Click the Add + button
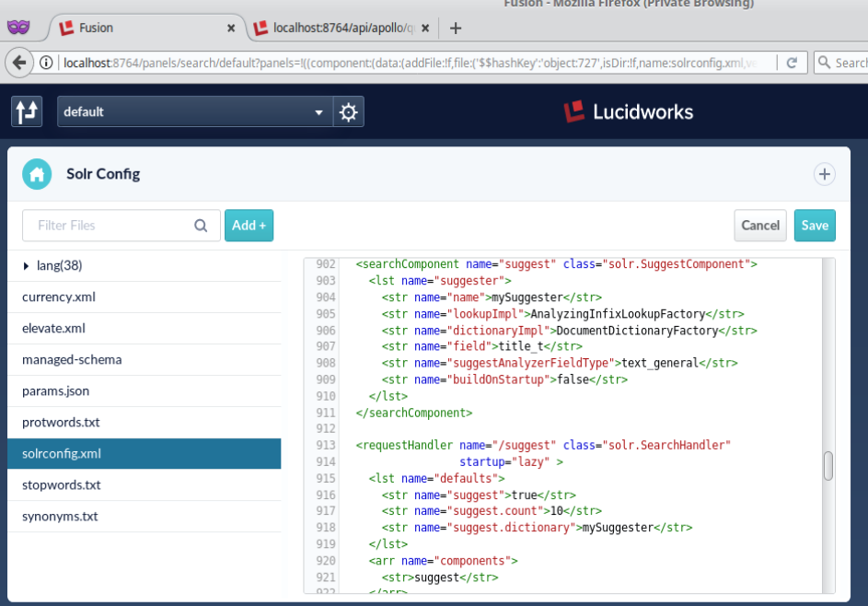This screenshot has width=868, height=606. point(249,226)
